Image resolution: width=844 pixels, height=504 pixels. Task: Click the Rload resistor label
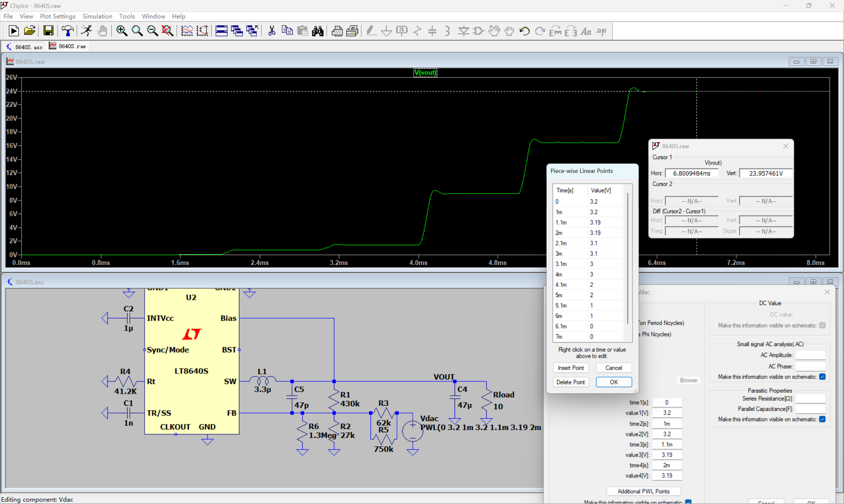(x=503, y=395)
